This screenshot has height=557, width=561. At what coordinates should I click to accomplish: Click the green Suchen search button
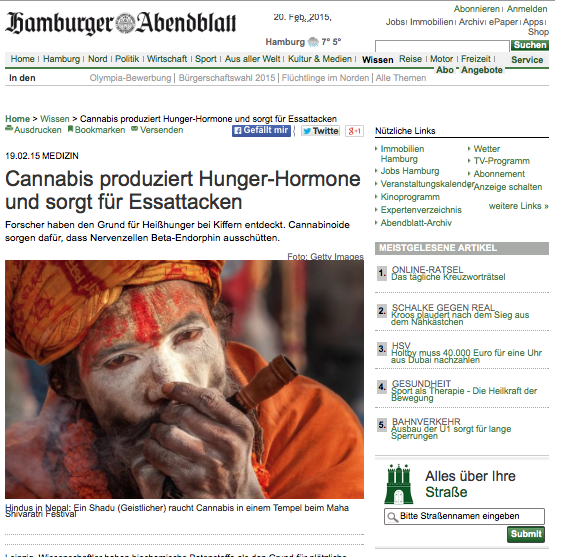[x=530, y=45]
